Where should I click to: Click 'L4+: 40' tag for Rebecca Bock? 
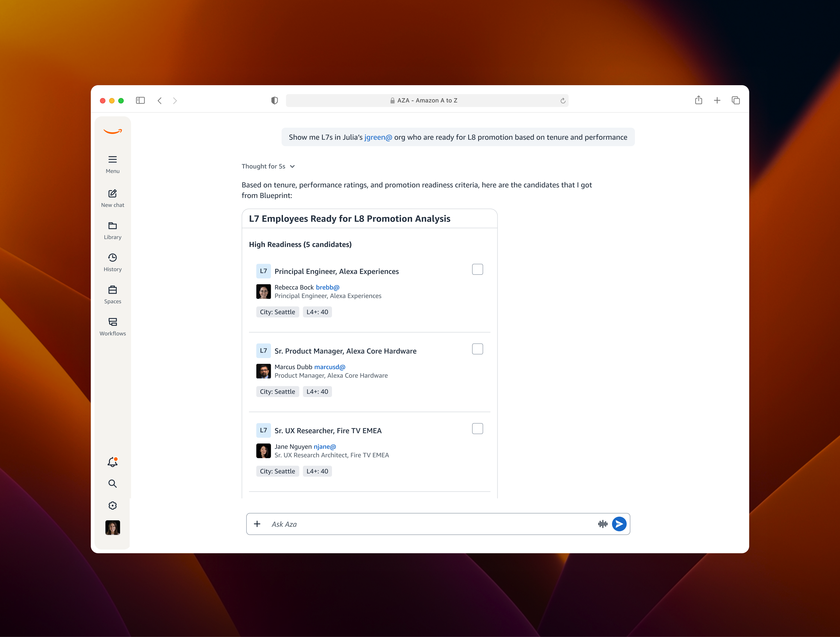(x=318, y=312)
